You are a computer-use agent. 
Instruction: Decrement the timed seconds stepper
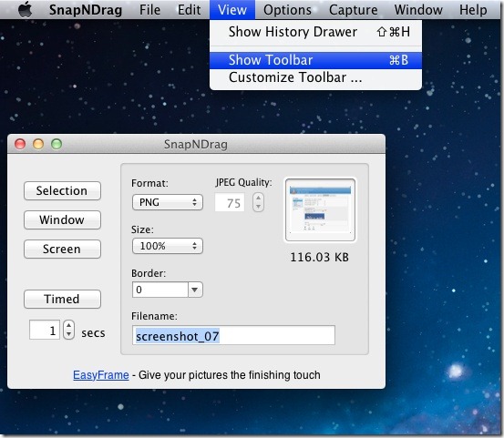point(68,334)
